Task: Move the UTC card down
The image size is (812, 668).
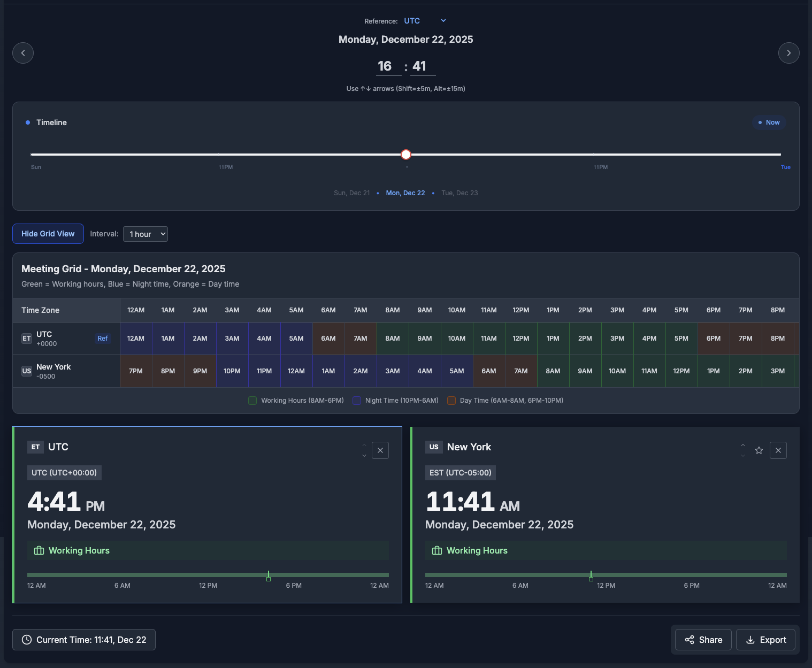Action: 364,456
